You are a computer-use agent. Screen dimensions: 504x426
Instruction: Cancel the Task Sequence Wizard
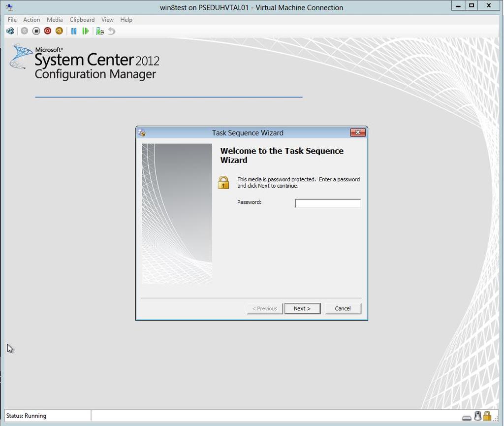tap(343, 309)
